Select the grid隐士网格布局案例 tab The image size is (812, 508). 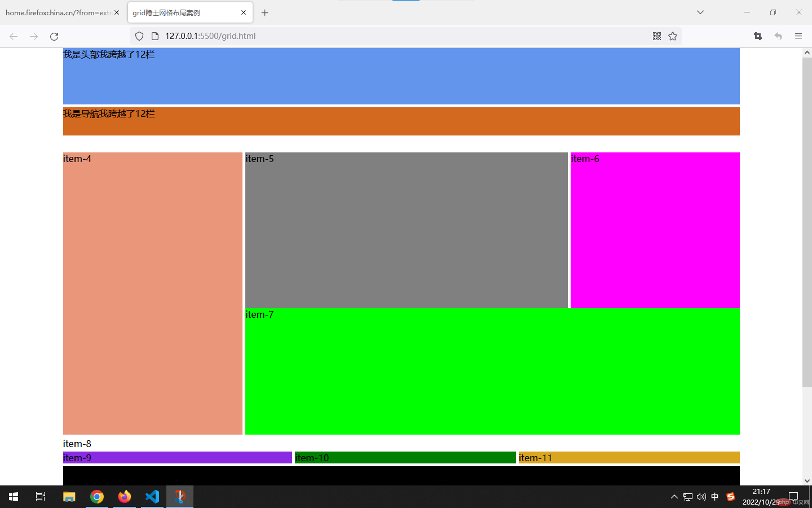click(x=190, y=12)
